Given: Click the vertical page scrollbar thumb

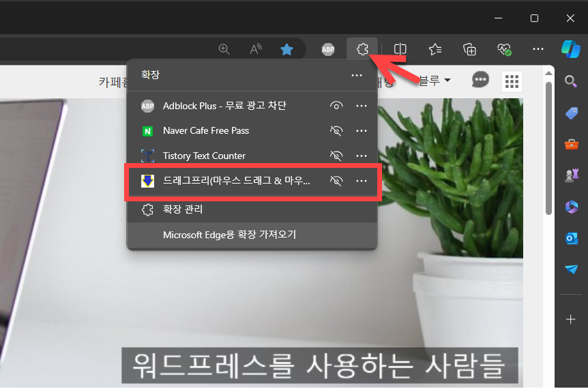Looking at the screenshot, I should [x=548, y=148].
